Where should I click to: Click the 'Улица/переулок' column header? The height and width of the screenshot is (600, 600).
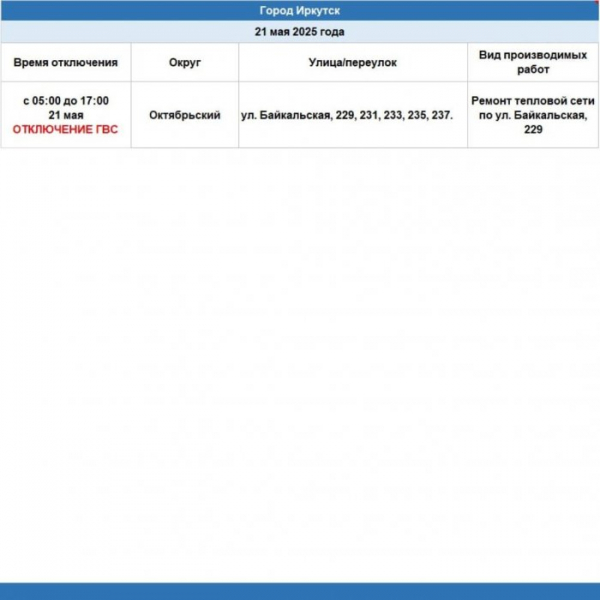[x=353, y=62]
